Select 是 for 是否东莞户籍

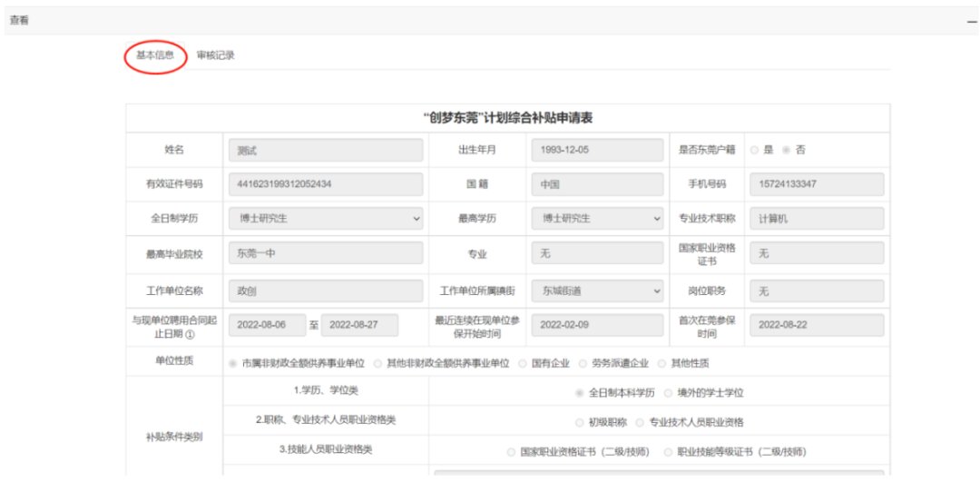click(755, 150)
